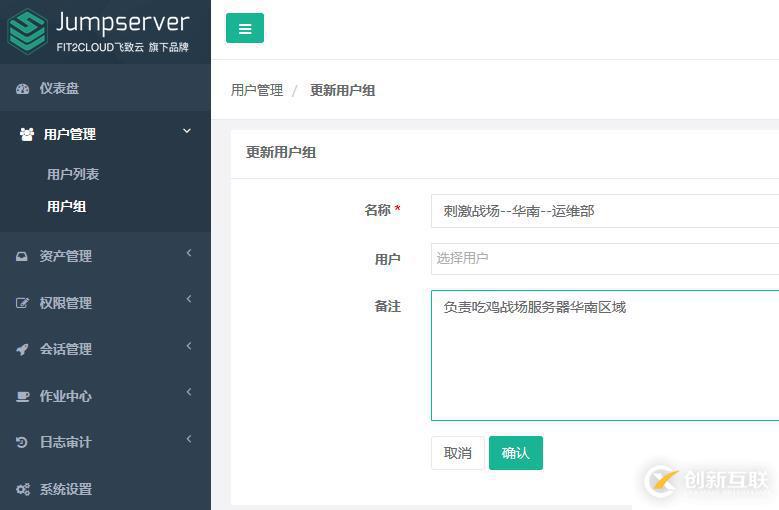The image size is (779, 510).
Task: Click the 会话管理 menu label
Action: point(66,349)
